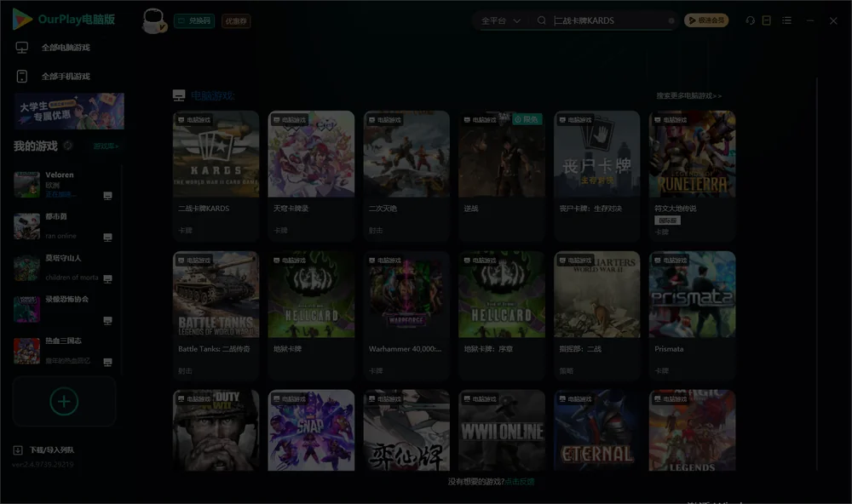Refresh the 我的游戏 list
This screenshot has height=504, width=852.
coord(68,146)
